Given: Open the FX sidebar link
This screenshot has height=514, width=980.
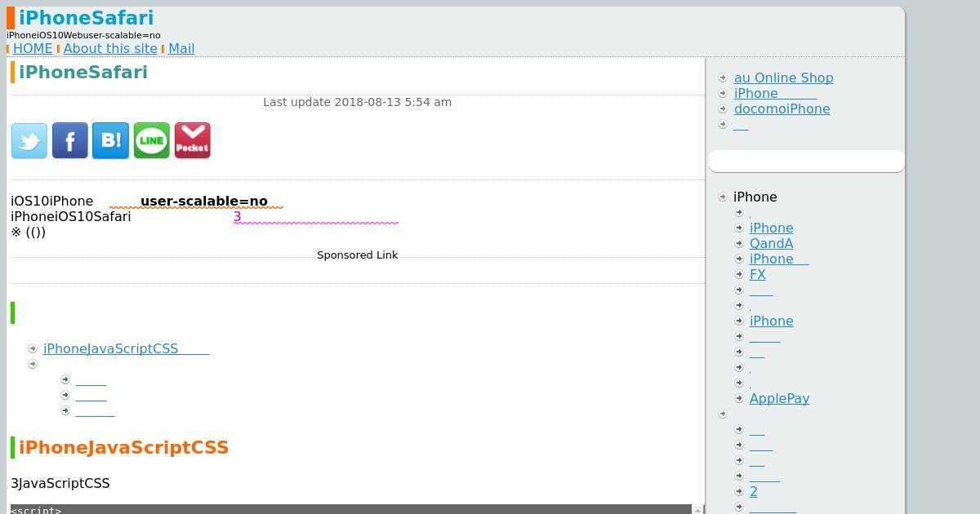Looking at the screenshot, I should pyautogui.click(x=757, y=275).
